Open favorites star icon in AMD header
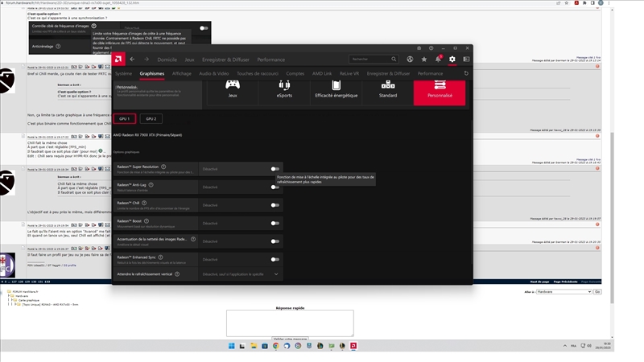This screenshot has height=362, width=644. [424, 59]
